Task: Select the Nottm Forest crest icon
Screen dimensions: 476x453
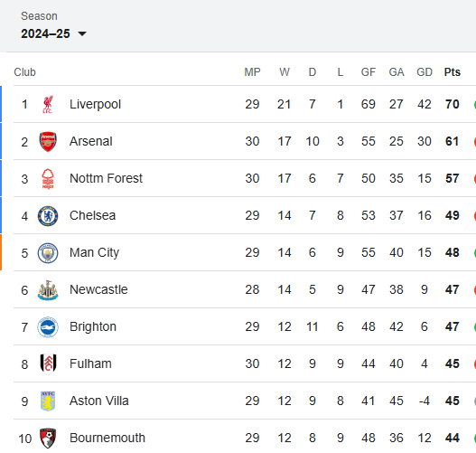Action: click(x=48, y=179)
